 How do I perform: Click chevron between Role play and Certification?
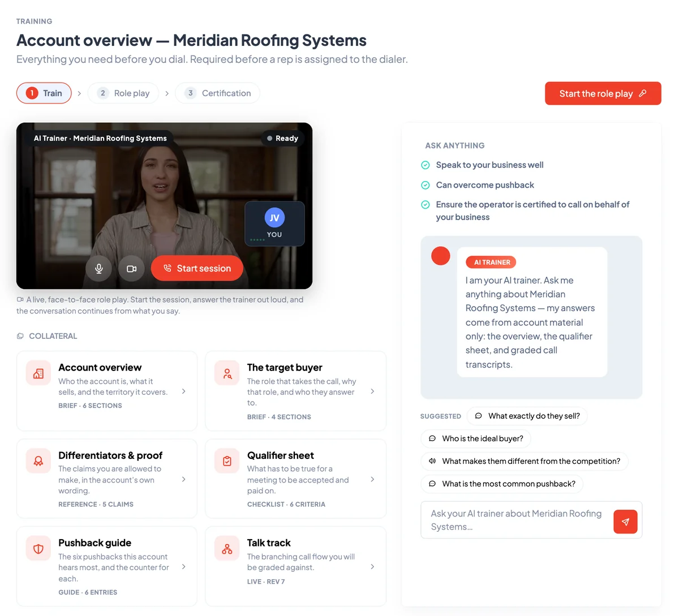click(167, 93)
